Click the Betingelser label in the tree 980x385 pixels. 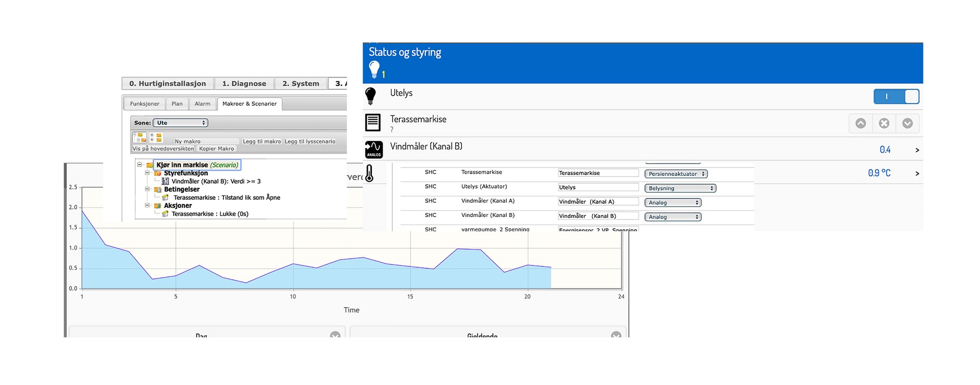pyautogui.click(x=182, y=189)
